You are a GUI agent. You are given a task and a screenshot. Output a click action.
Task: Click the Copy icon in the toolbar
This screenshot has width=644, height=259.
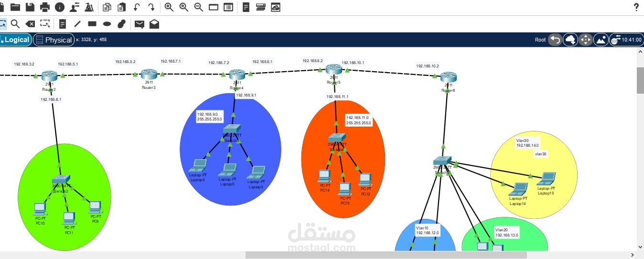[107, 7]
